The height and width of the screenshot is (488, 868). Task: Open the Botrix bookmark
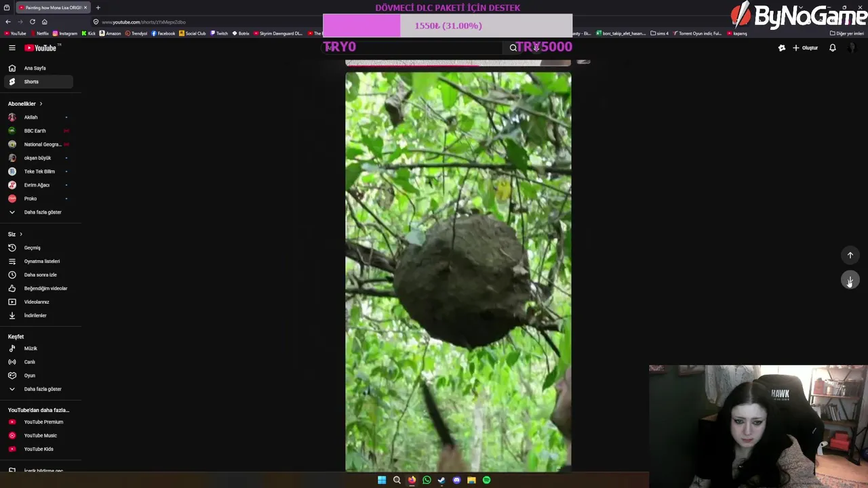click(241, 33)
